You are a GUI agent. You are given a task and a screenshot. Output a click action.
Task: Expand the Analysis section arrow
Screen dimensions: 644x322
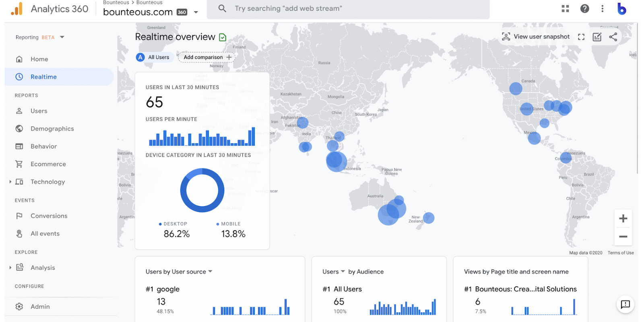(10, 268)
